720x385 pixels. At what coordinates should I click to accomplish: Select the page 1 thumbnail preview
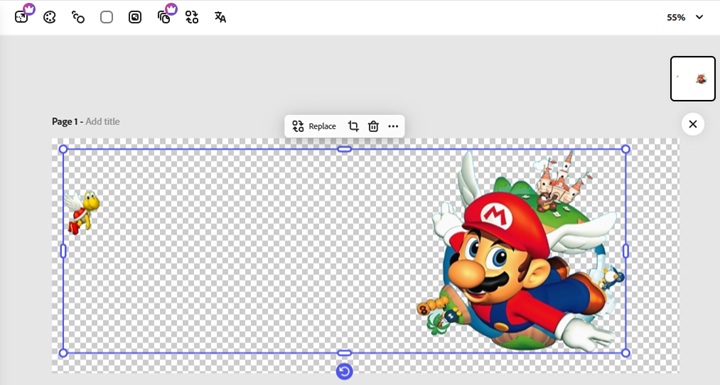693,79
